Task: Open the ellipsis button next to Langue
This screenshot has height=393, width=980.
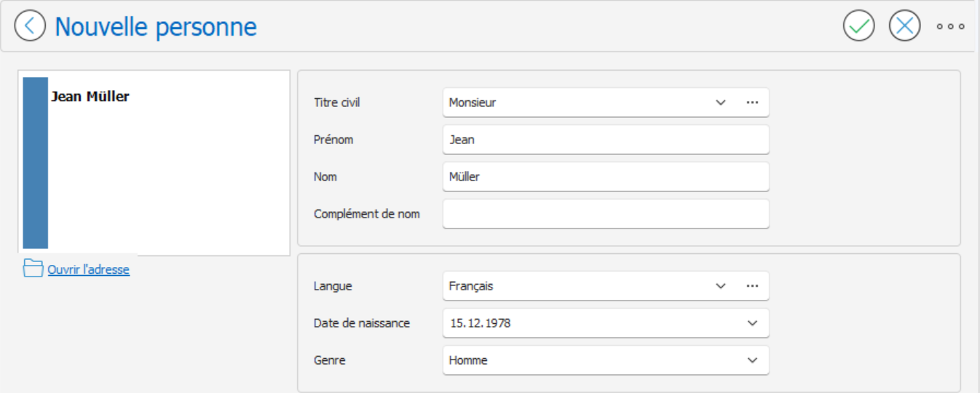Action: pos(752,286)
